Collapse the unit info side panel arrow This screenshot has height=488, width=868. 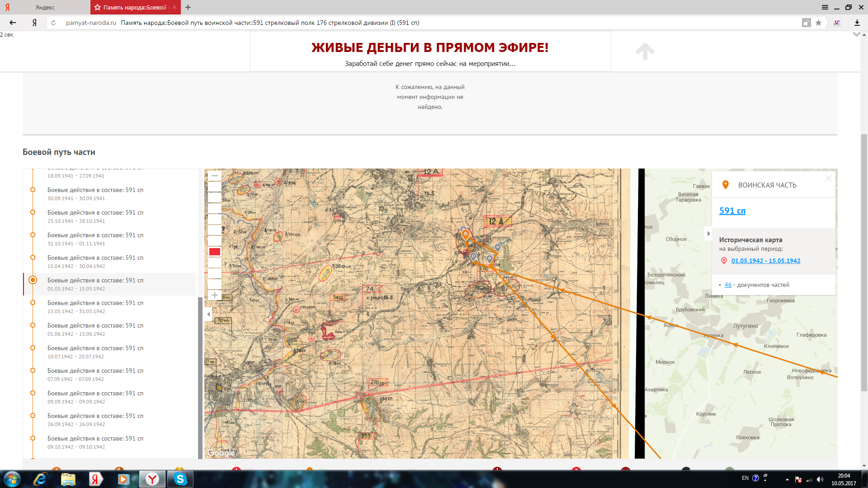[708, 234]
